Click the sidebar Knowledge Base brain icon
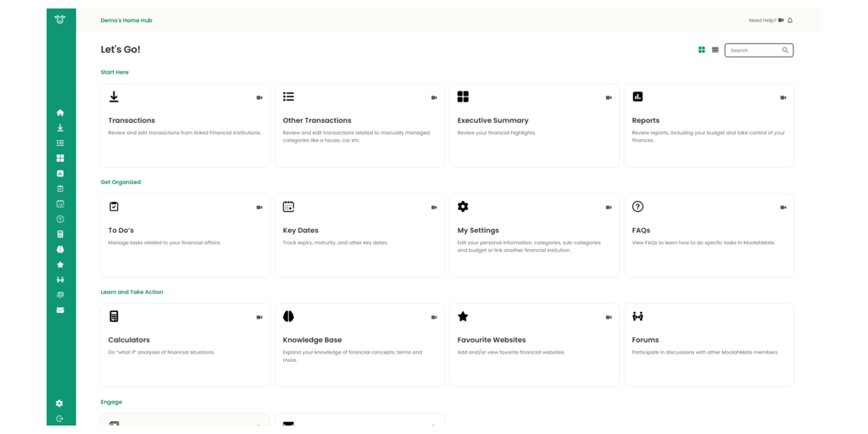Screen dimensions: 868x434 (x=60, y=249)
